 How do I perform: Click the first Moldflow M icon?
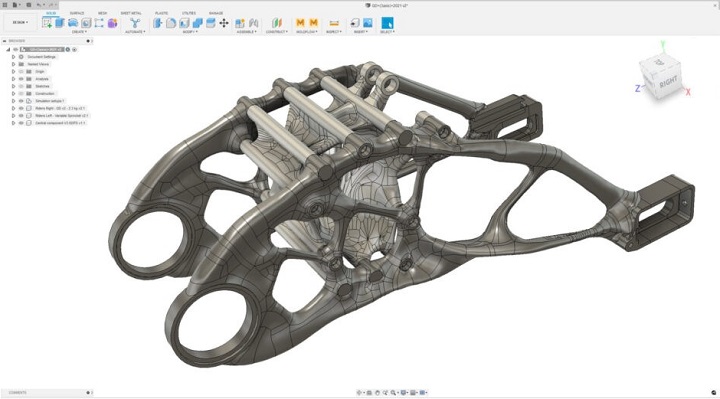[300, 22]
